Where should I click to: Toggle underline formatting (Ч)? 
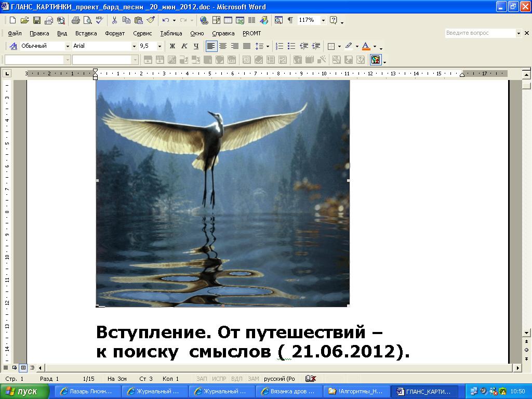(196, 46)
